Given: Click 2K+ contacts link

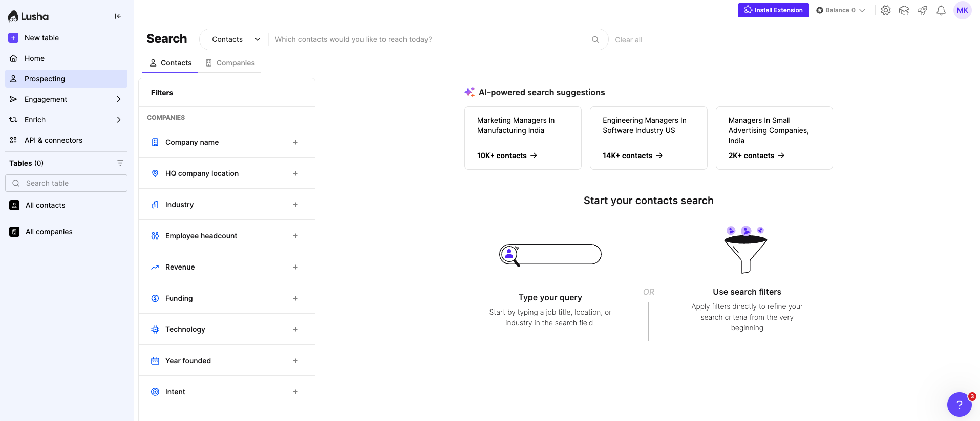Looking at the screenshot, I should [x=757, y=156].
